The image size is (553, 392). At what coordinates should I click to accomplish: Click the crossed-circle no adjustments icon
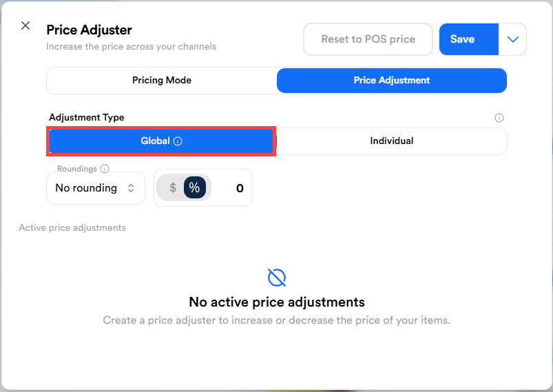277,278
